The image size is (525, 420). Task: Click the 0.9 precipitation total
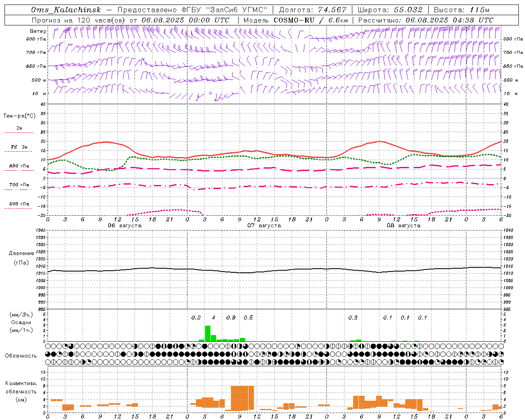click(x=231, y=317)
